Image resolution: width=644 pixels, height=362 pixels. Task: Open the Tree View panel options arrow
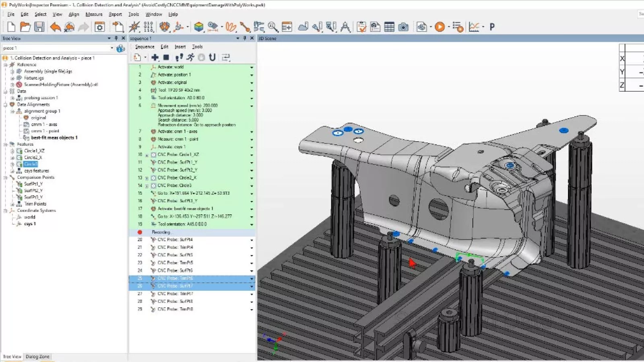point(109,38)
